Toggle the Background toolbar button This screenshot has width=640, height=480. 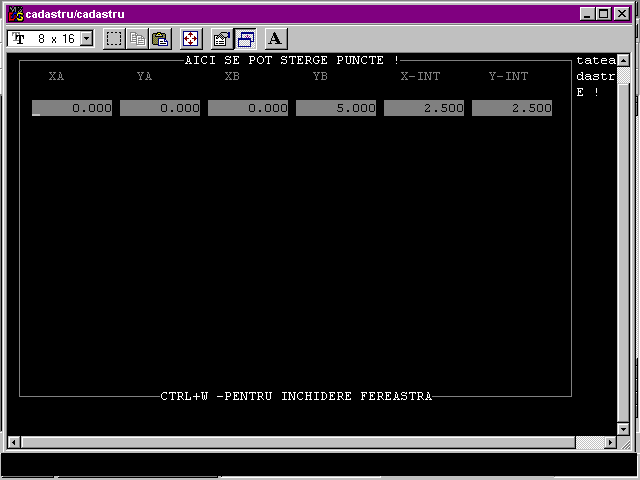coord(245,39)
